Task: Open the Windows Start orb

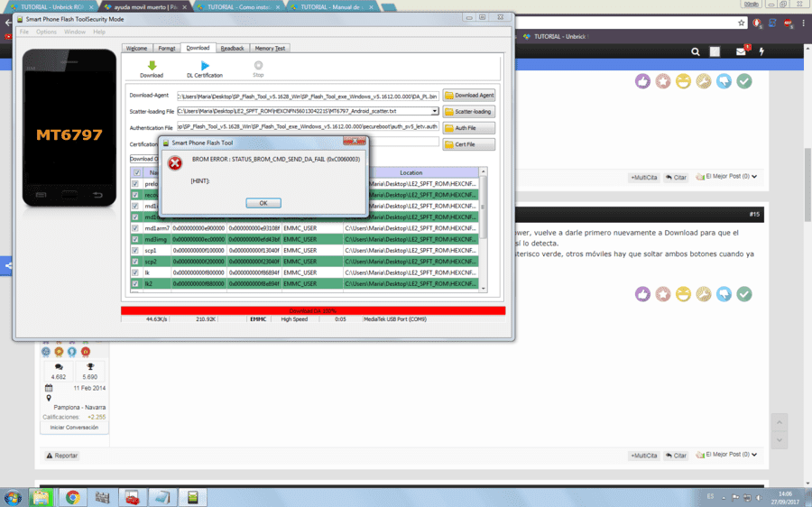Action: click(x=12, y=498)
